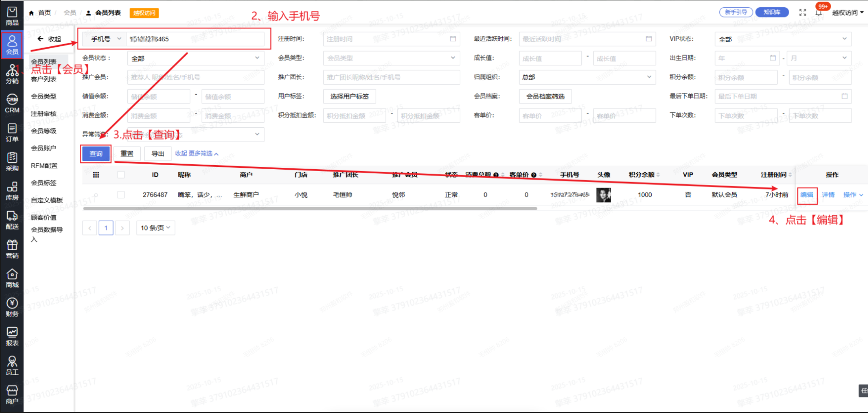Toggle fullscreen via the expand icon
The width and height of the screenshot is (868, 413).
803,13
